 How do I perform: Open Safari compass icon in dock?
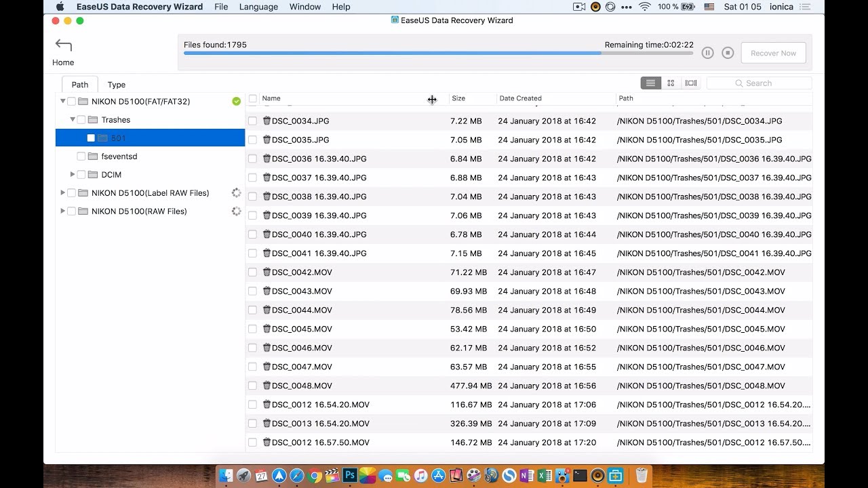pos(297,476)
